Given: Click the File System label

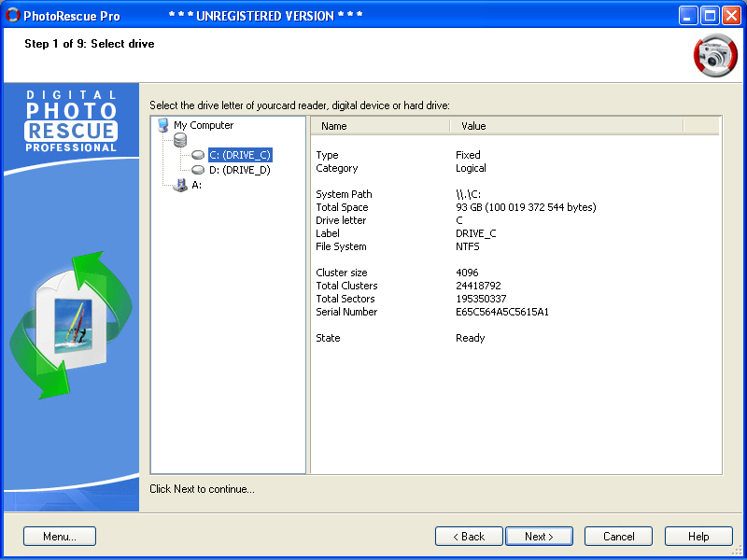Looking at the screenshot, I should (341, 246).
